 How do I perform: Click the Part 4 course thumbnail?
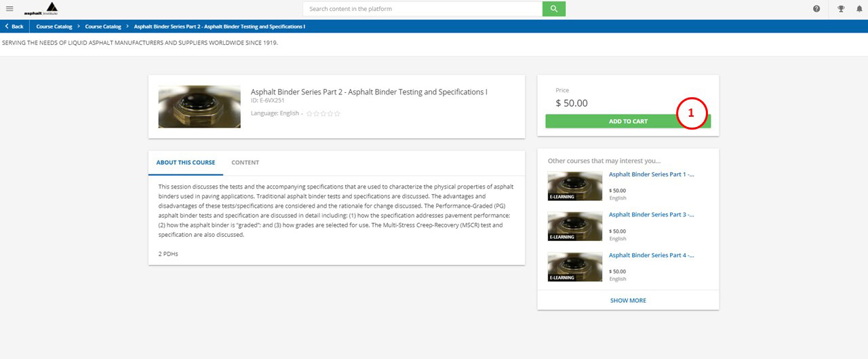coord(574,267)
